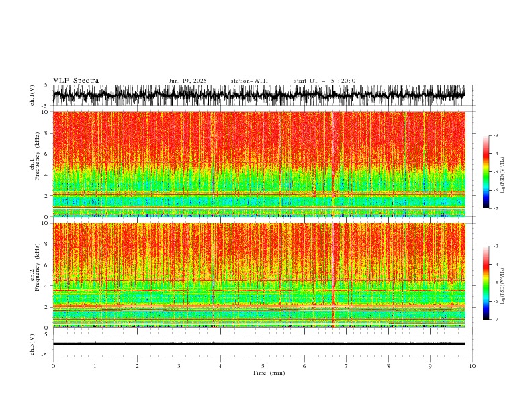Click the flat ch.3 voltage trace
532x411 pixels.
tap(259, 344)
